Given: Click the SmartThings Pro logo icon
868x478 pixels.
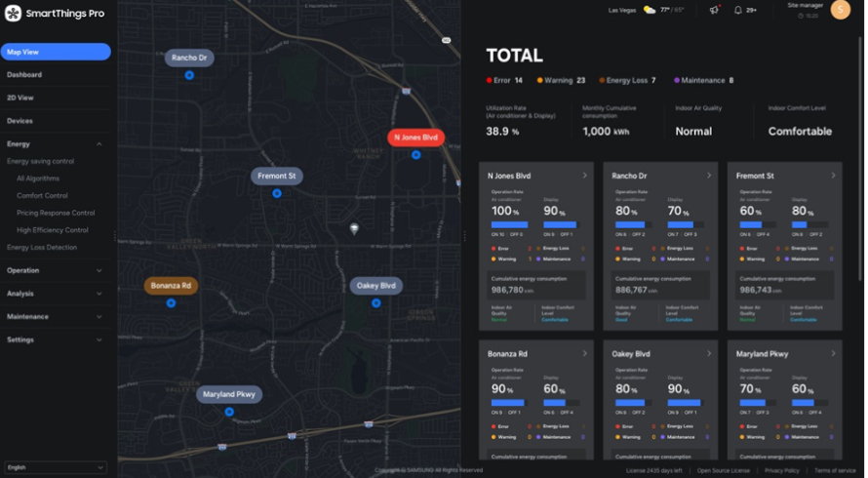Looking at the screenshot, I should pyautogui.click(x=14, y=14).
